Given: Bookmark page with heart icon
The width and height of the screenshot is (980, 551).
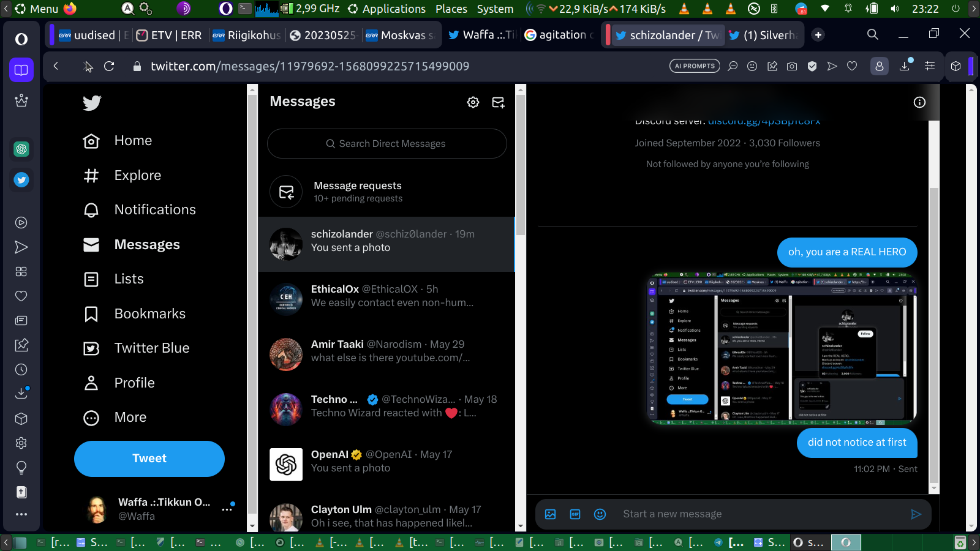Looking at the screenshot, I should point(852,66).
